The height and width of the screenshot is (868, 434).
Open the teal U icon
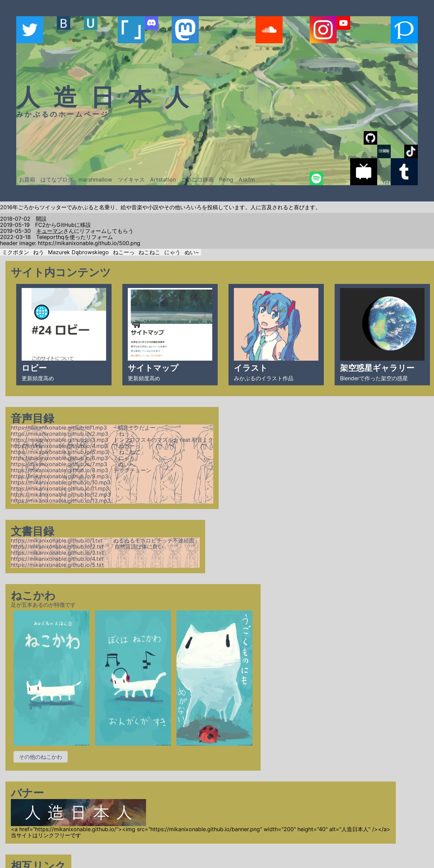(x=91, y=23)
